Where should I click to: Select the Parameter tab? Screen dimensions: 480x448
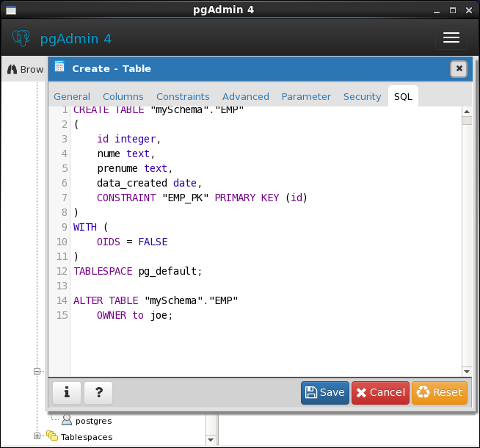pos(306,97)
